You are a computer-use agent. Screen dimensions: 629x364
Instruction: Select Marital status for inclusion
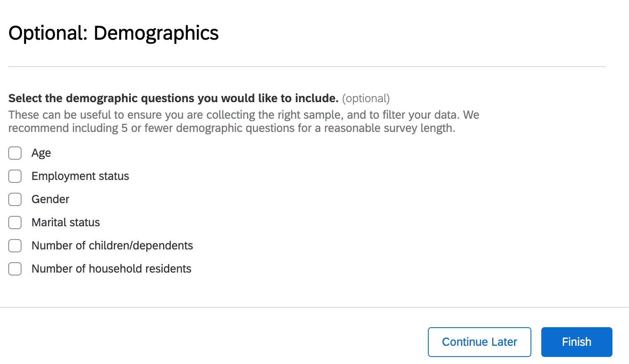click(15, 223)
